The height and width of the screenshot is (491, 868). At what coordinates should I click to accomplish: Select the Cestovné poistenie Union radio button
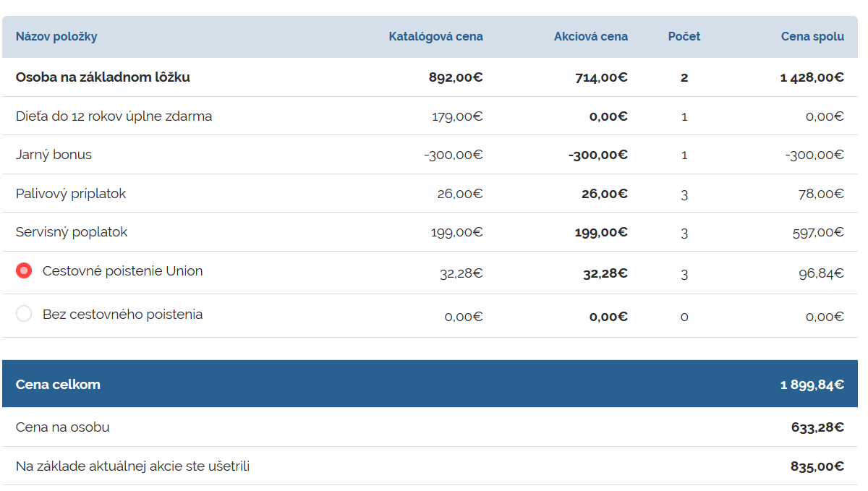coord(24,271)
